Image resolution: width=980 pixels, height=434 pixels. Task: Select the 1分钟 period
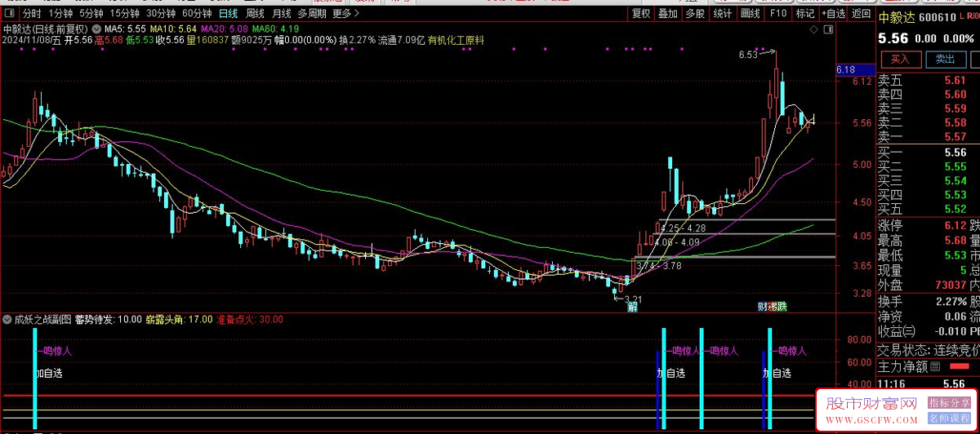point(60,14)
